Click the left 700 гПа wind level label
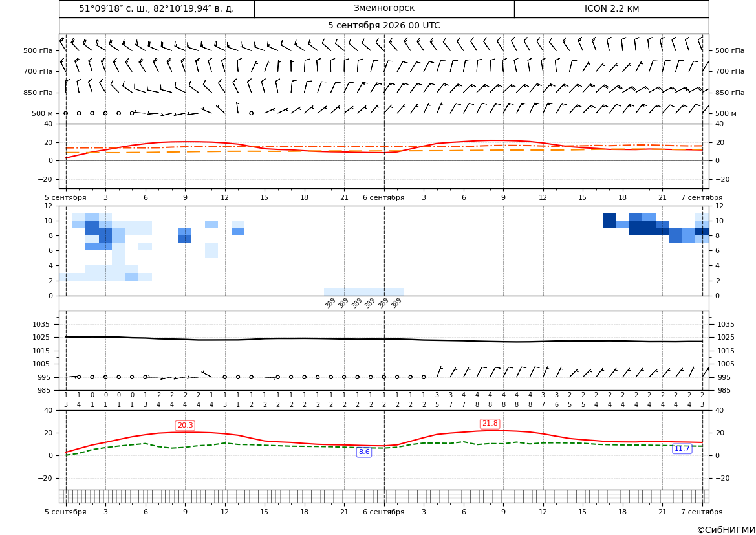Image resolution: width=756 pixels, height=535 pixels. click(38, 71)
